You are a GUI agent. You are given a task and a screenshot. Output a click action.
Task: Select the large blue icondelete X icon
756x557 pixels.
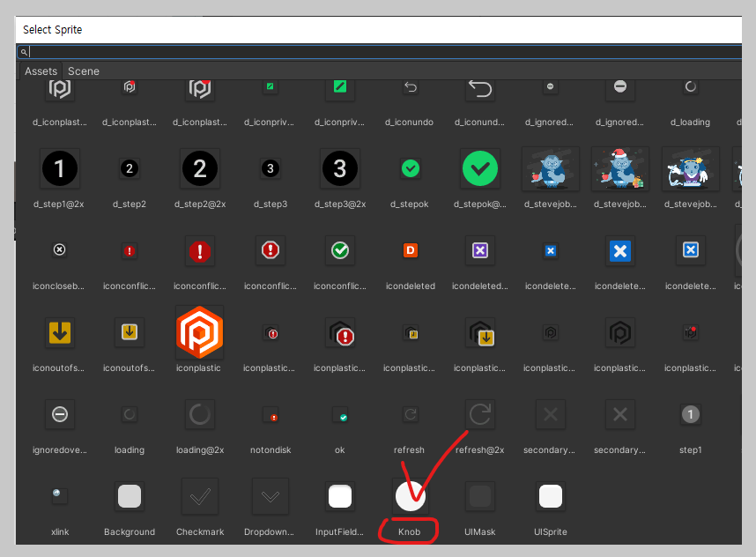[x=620, y=251]
